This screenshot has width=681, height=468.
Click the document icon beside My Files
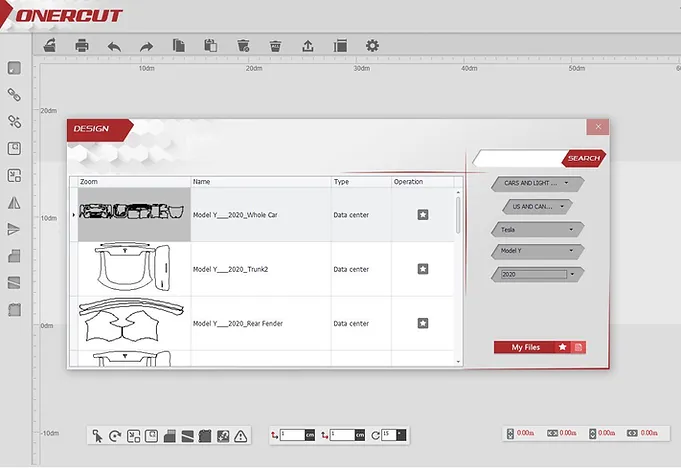[579, 347]
